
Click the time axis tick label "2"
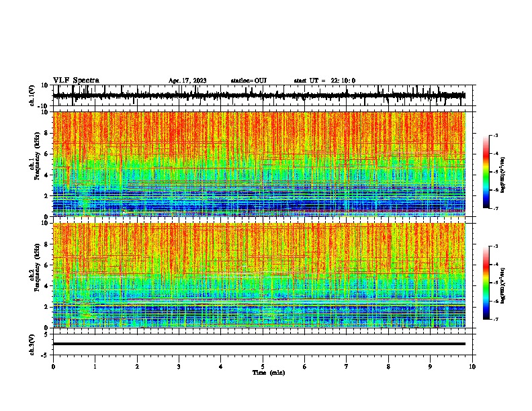click(137, 367)
